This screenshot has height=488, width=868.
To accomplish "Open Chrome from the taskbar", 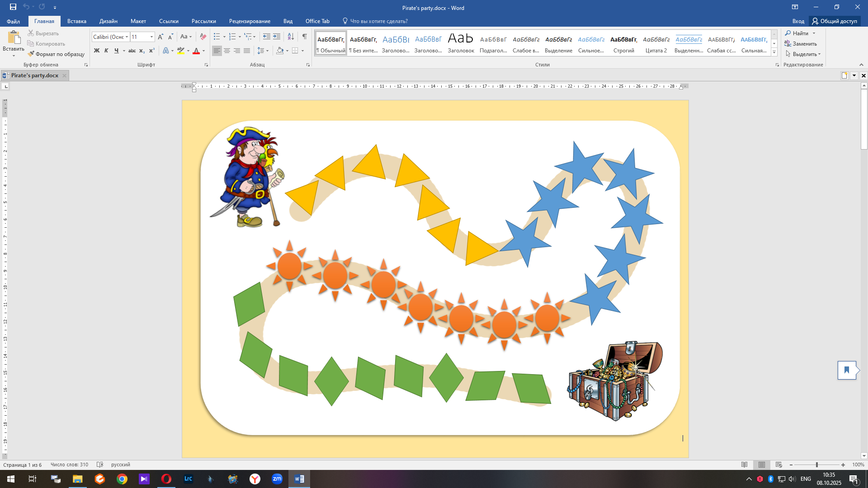I will tap(122, 479).
